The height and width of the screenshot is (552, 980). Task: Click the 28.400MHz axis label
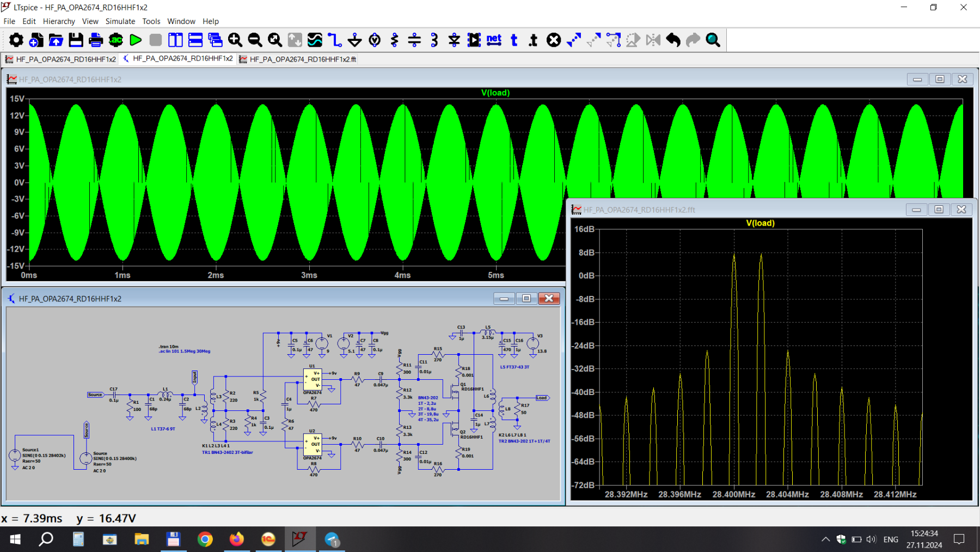[733, 494]
